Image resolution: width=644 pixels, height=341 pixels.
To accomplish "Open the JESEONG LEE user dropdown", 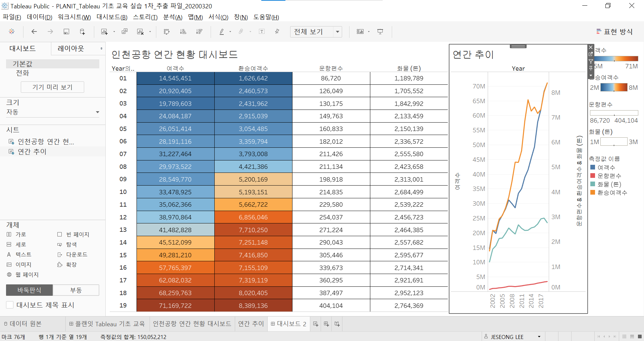I will coord(539,337).
